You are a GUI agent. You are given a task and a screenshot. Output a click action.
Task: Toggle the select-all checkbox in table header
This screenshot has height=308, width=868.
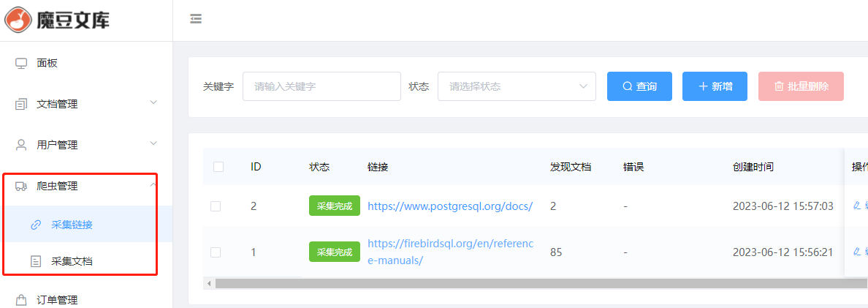(218, 167)
